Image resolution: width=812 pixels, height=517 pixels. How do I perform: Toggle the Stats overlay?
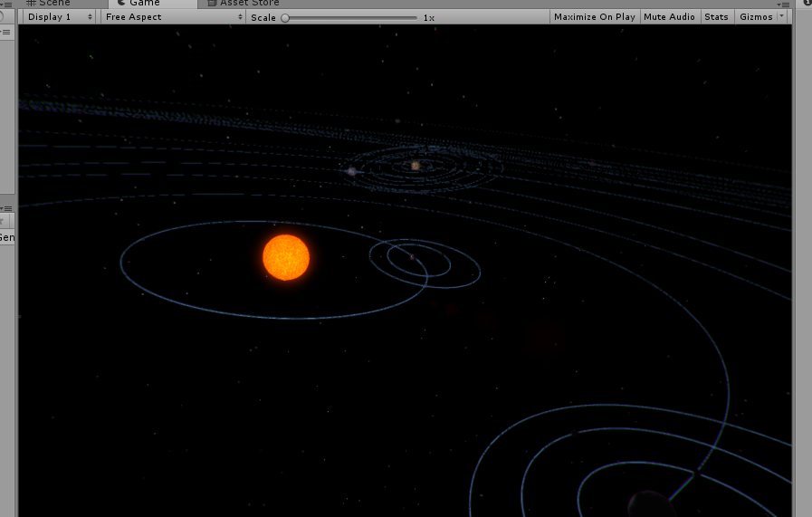[716, 17]
